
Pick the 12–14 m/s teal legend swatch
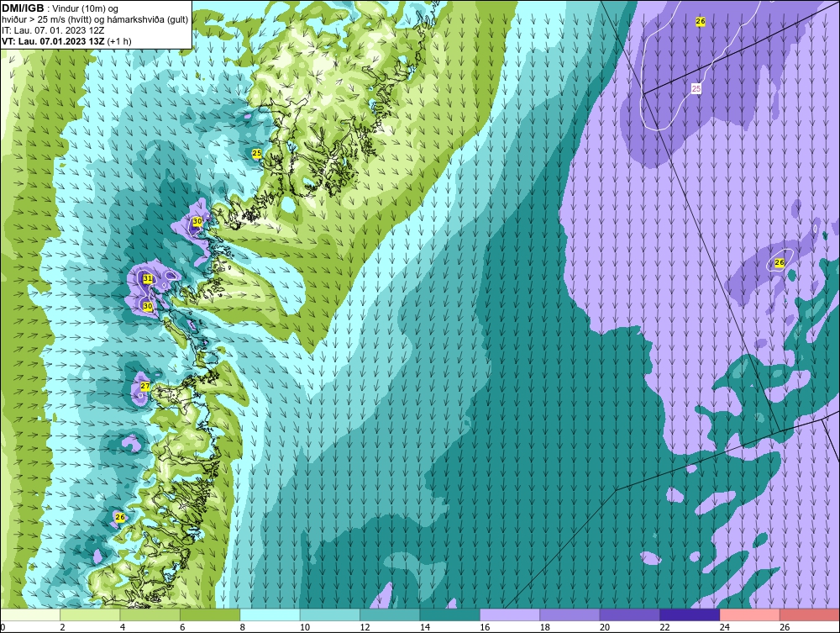click(390, 615)
